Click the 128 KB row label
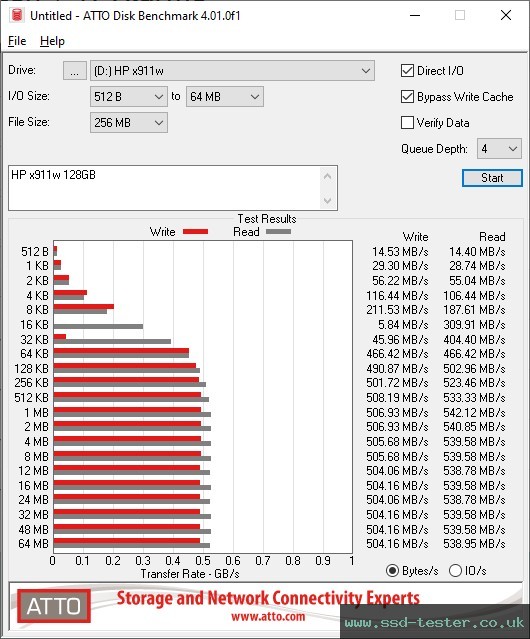This screenshot has height=639, width=530. click(x=31, y=368)
